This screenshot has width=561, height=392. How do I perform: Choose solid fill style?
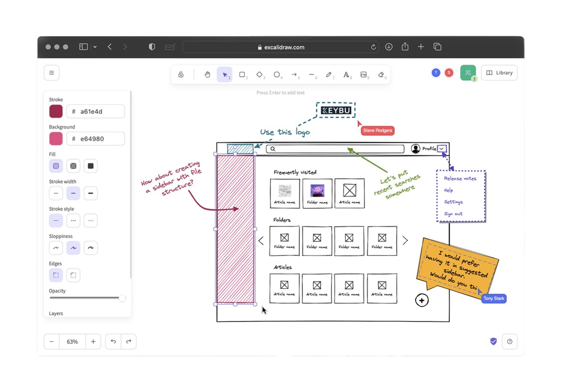91,166
